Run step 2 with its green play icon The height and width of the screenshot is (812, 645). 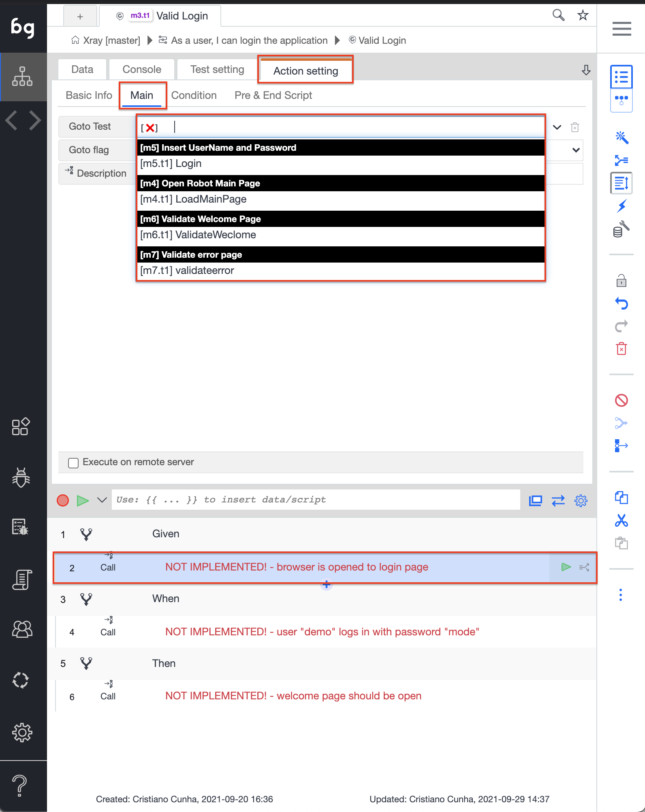coord(566,567)
